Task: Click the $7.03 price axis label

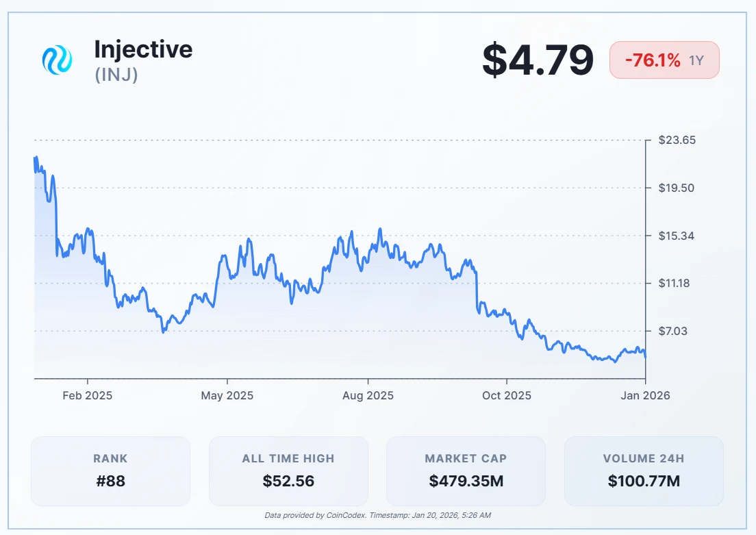Action: click(x=675, y=331)
